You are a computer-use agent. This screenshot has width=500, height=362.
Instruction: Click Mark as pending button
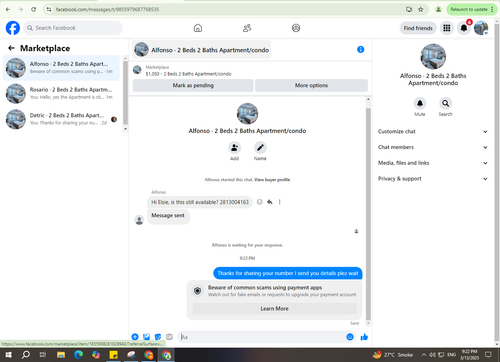[x=193, y=85]
